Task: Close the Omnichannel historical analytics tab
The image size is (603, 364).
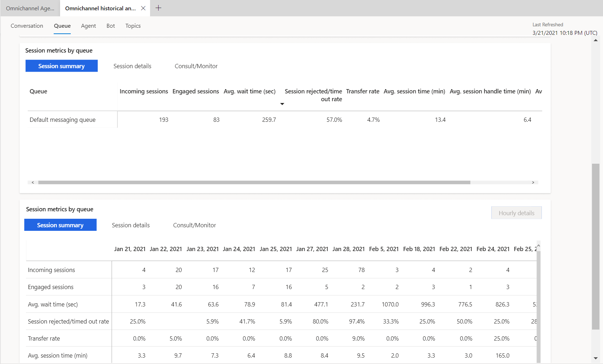Action: coord(143,8)
